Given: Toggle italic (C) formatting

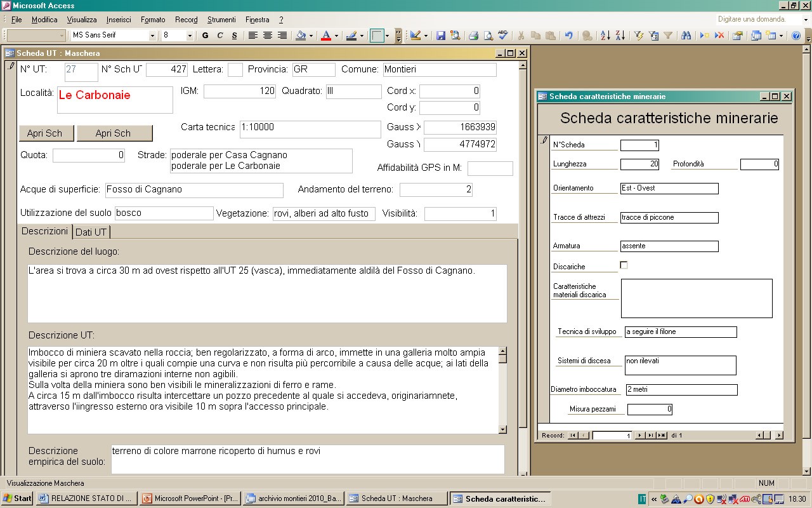Looking at the screenshot, I should click(x=220, y=36).
